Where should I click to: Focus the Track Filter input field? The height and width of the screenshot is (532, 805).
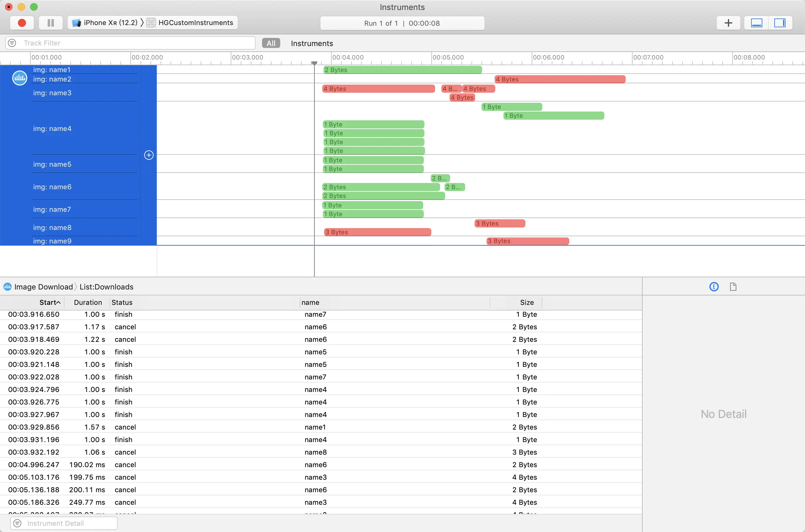click(136, 43)
